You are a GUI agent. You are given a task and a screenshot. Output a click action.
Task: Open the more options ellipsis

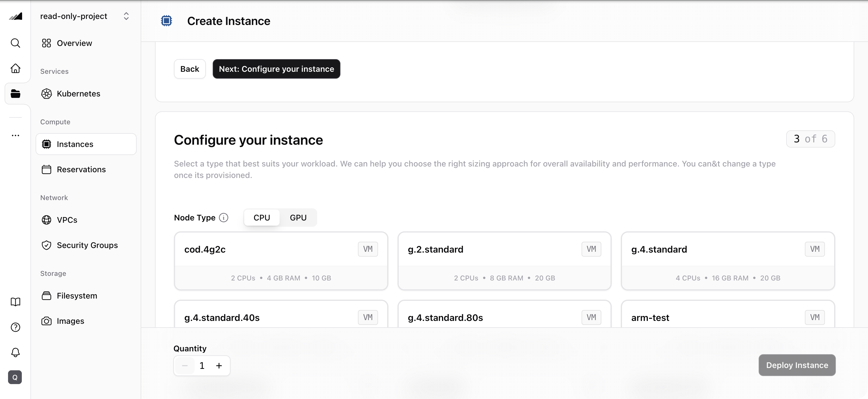tap(15, 135)
